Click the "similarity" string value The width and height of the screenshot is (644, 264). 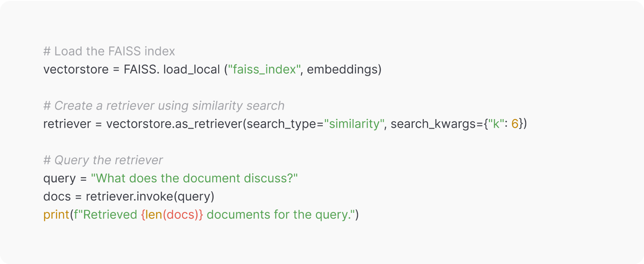point(354,124)
